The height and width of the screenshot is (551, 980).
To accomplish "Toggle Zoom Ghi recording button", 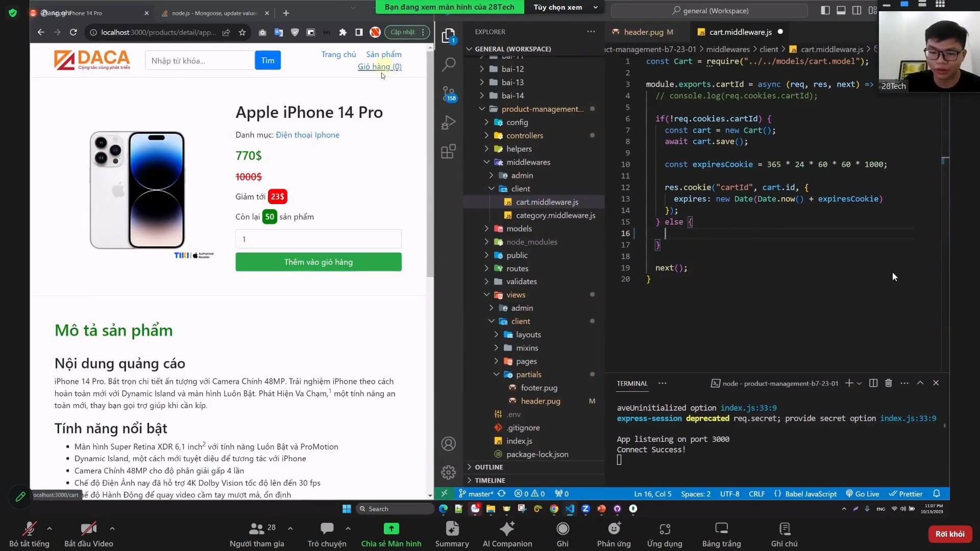I will coord(562,534).
